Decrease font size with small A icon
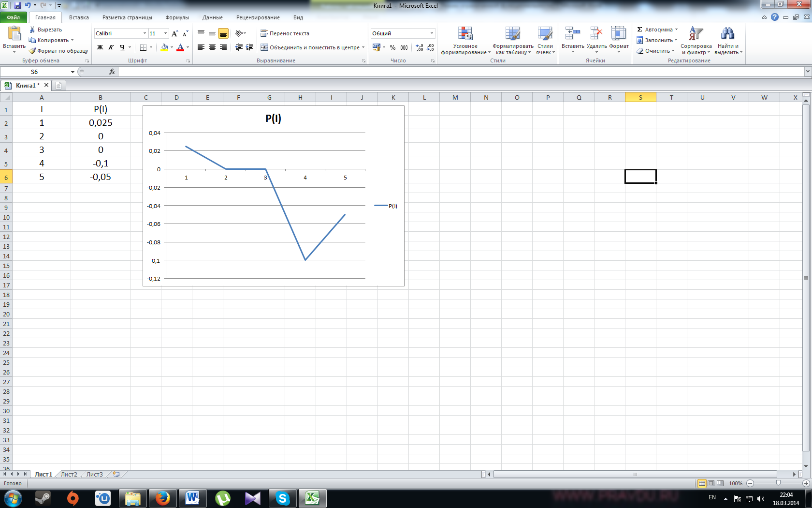This screenshot has height=508, width=812. (185, 33)
